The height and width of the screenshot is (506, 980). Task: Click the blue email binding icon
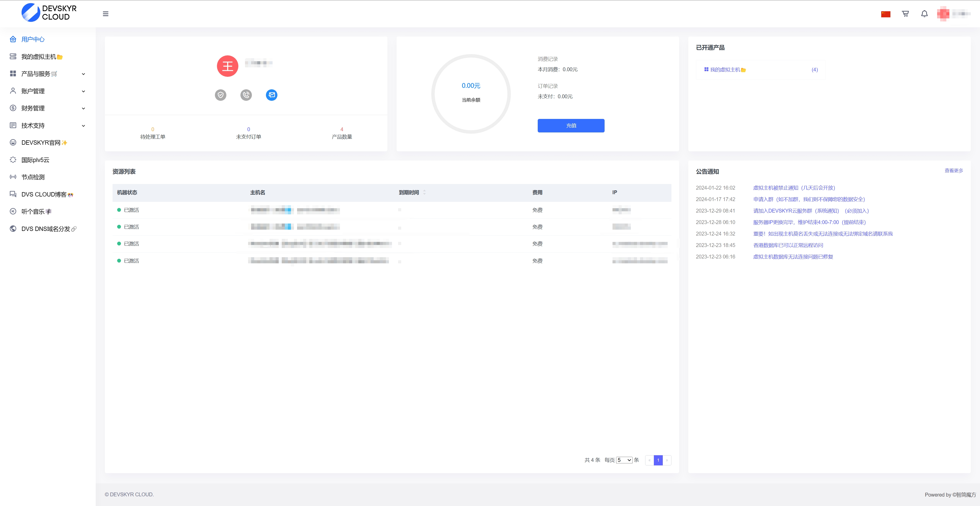272,95
